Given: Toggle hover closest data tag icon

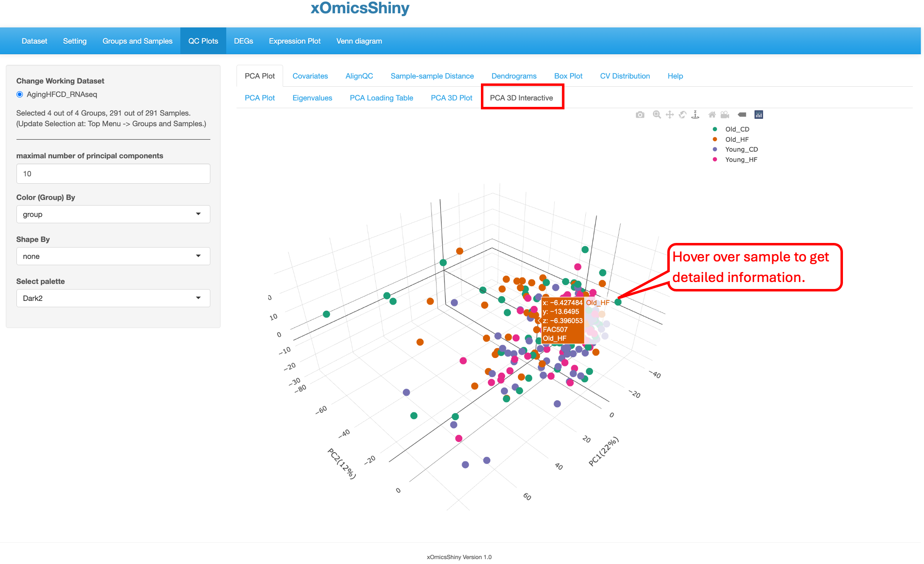Looking at the screenshot, I should point(742,115).
